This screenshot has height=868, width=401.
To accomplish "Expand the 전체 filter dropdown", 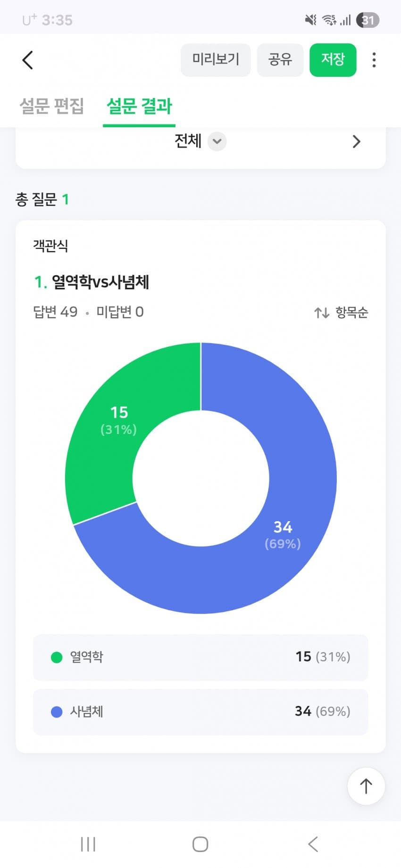I will pos(217,141).
